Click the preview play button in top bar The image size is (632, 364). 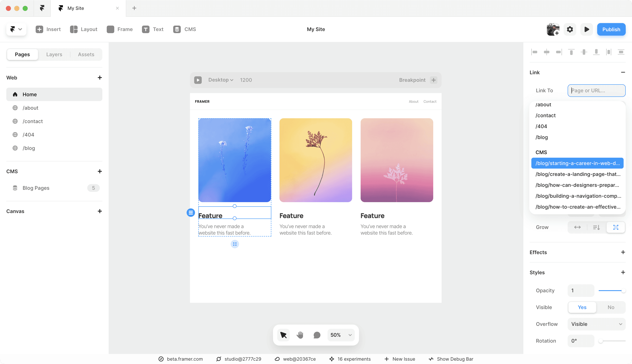click(586, 29)
